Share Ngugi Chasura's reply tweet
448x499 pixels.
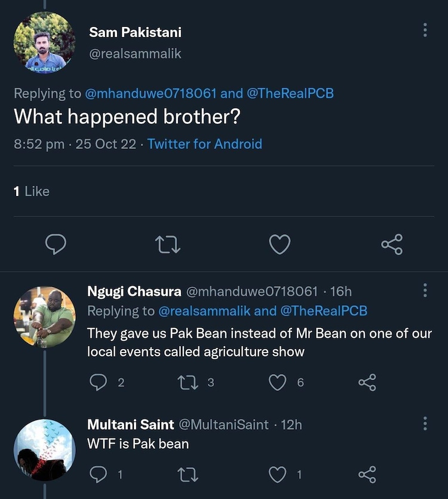tap(367, 382)
